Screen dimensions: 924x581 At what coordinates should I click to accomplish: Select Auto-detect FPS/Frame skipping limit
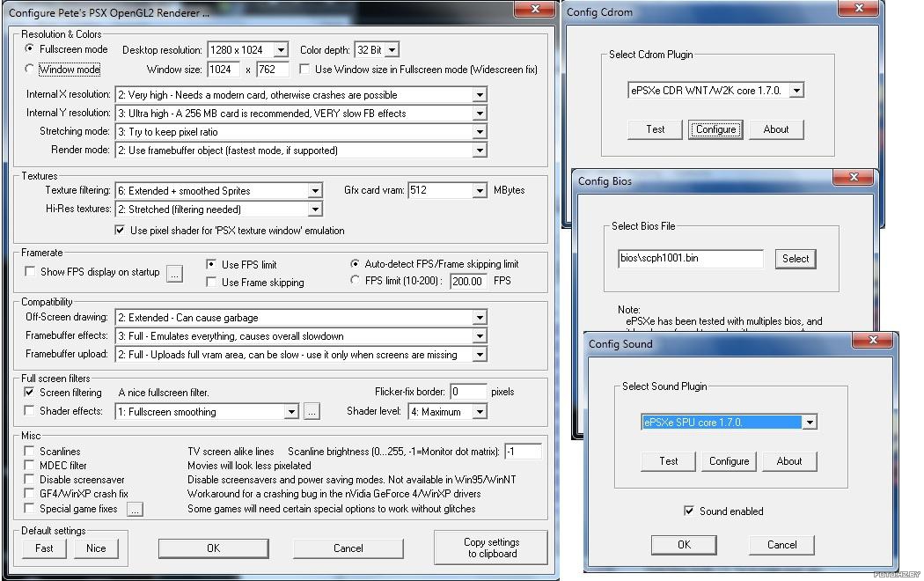coord(355,264)
